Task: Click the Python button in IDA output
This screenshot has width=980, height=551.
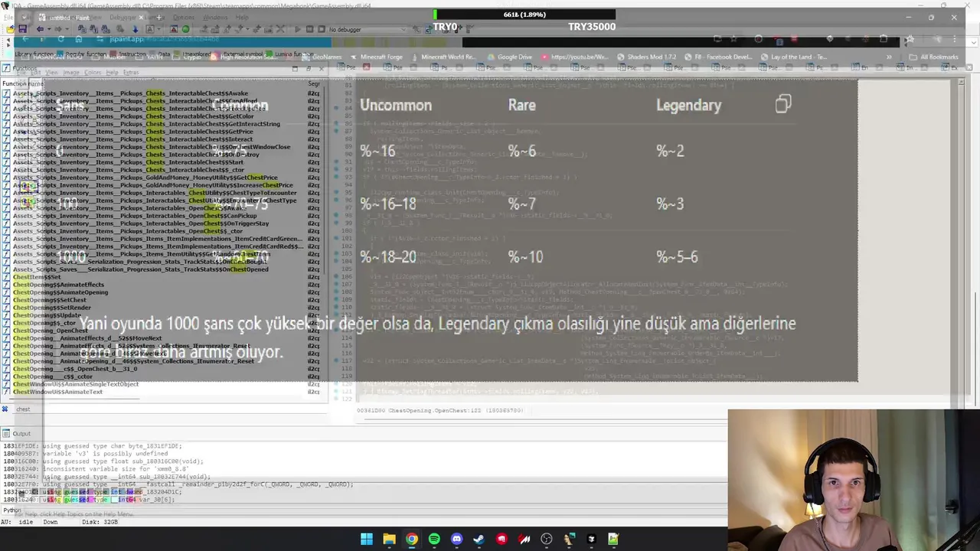Action: [x=11, y=510]
